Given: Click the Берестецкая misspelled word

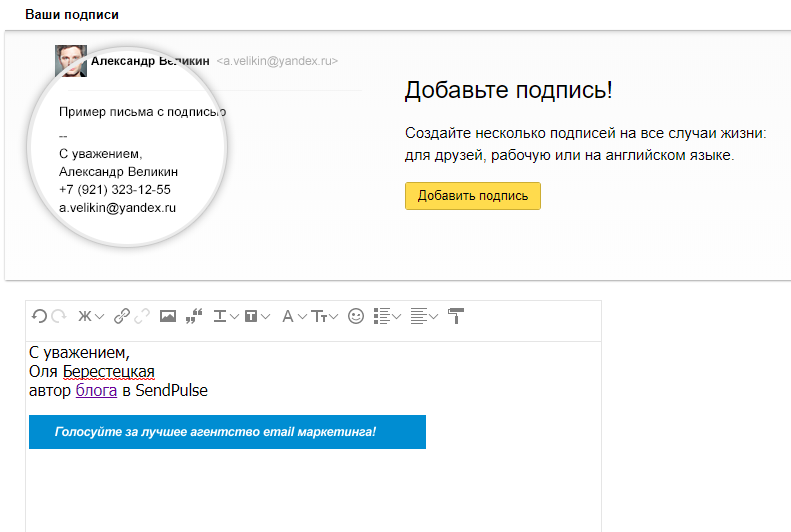Looking at the screenshot, I should (x=108, y=372).
